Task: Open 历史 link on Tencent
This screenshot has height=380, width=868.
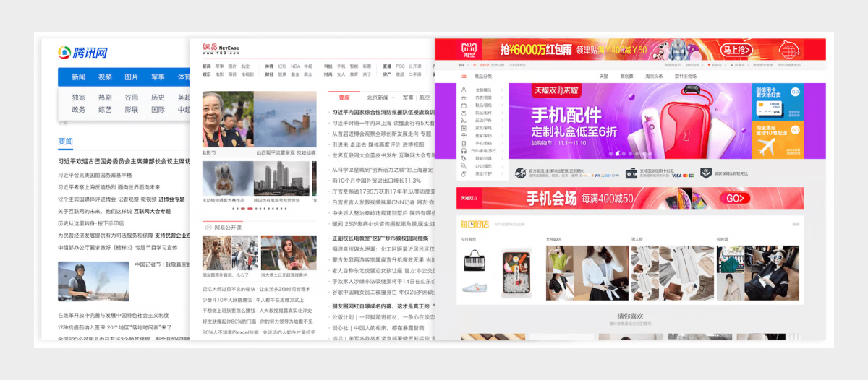Action: pyautogui.click(x=158, y=98)
